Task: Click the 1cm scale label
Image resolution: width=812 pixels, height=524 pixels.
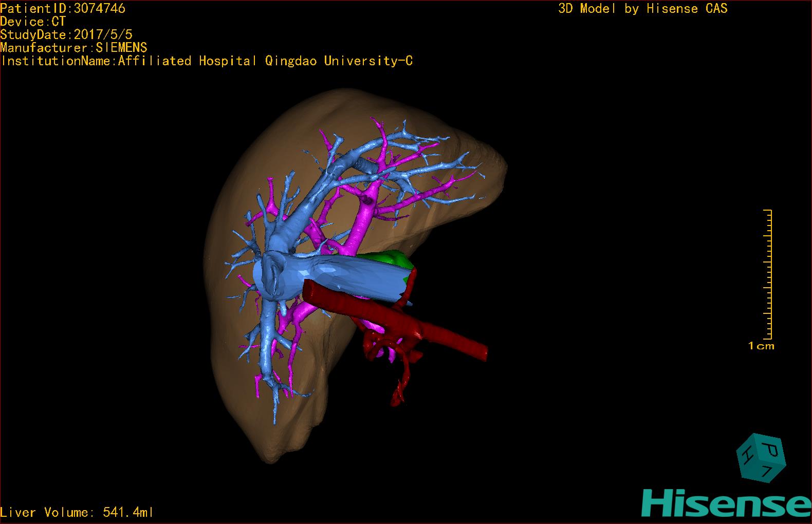Action: point(761,346)
